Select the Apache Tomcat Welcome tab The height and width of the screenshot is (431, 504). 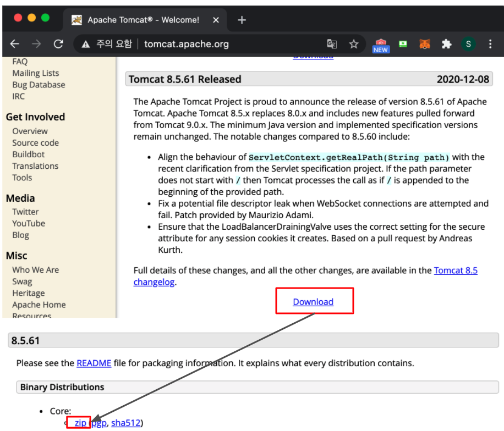point(145,20)
